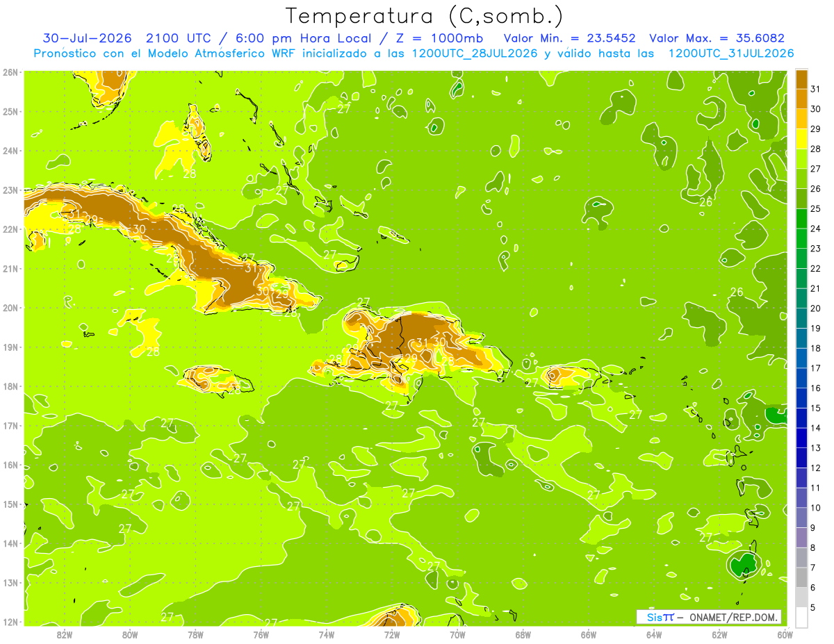Select the "78W" longitude axis label
Viewport: 834px width, 644px height.
[195, 634]
